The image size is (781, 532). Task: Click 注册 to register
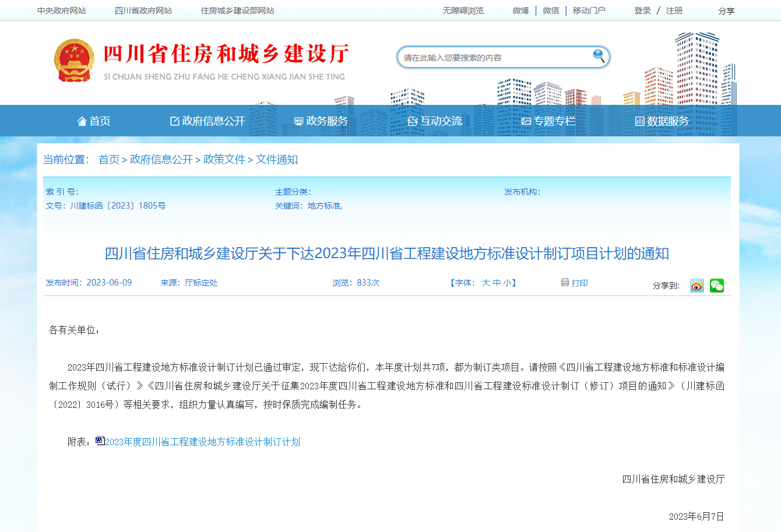(673, 10)
